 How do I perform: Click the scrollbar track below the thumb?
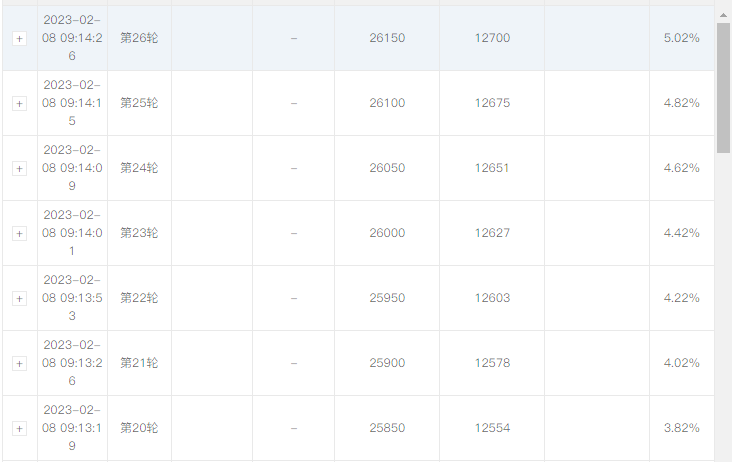coord(723,305)
